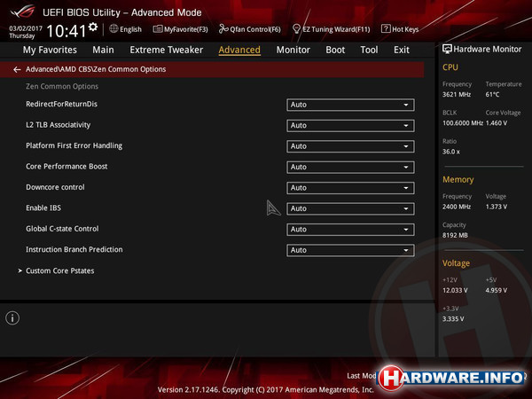Click the breadcrumb path Advanced\AMD CBS\Zen Common Options

pos(96,69)
